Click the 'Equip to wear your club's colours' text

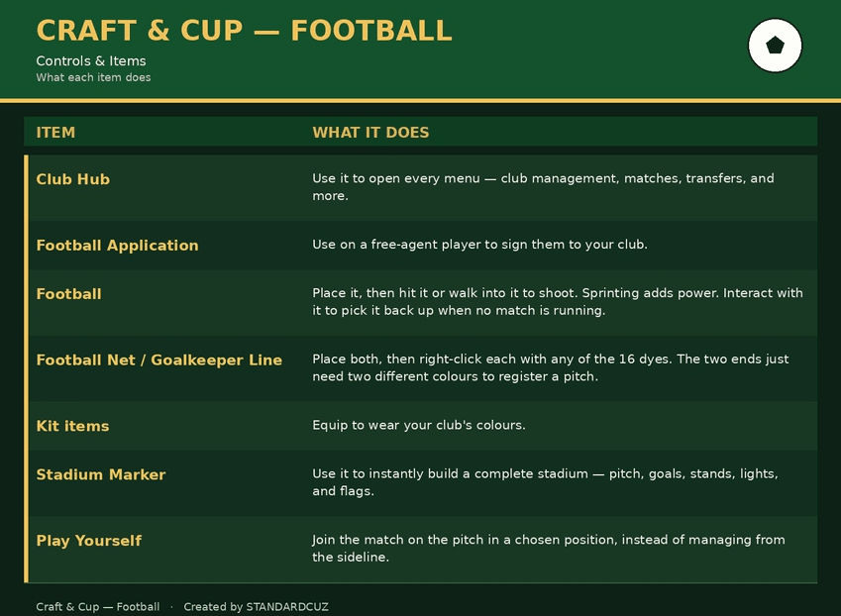[419, 425]
